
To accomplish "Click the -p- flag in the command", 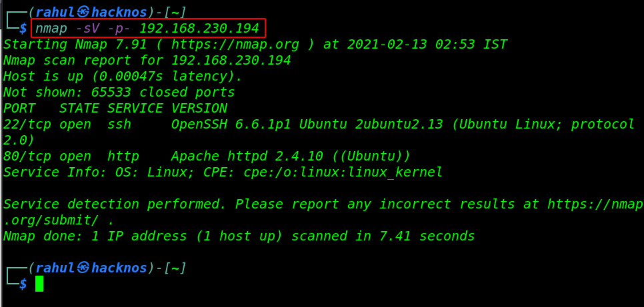I will (119, 29).
